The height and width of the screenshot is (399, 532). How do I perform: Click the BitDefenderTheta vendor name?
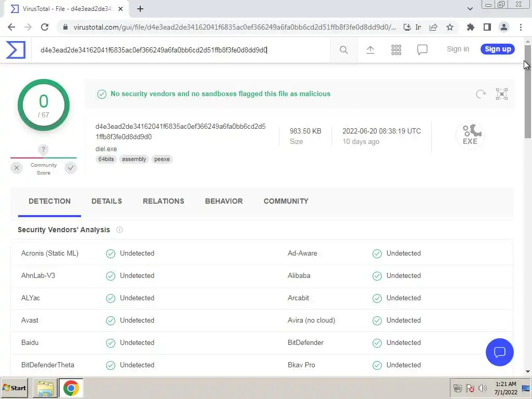click(48, 365)
